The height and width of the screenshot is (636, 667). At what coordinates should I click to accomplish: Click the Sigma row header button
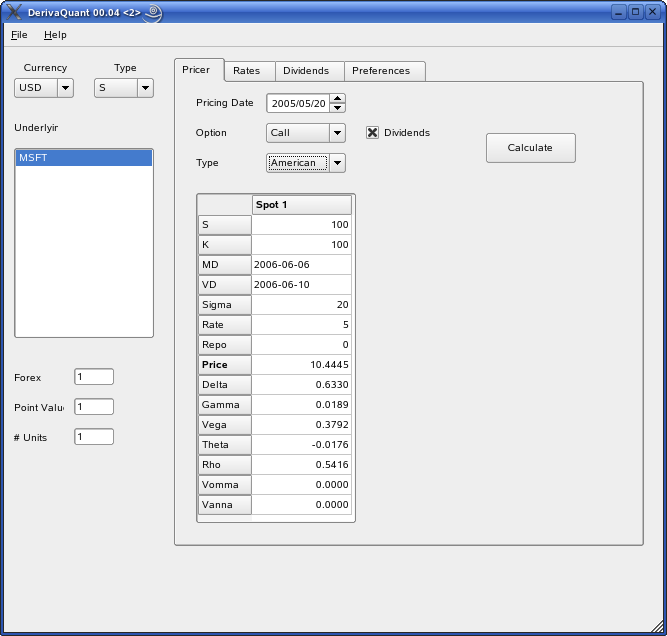click(224, 305)
